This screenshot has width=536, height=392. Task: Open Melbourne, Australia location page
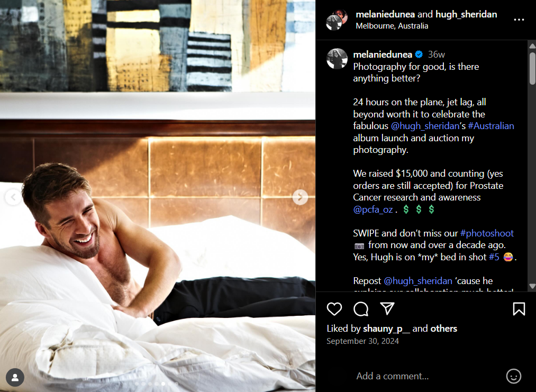(x=392, y=26)
